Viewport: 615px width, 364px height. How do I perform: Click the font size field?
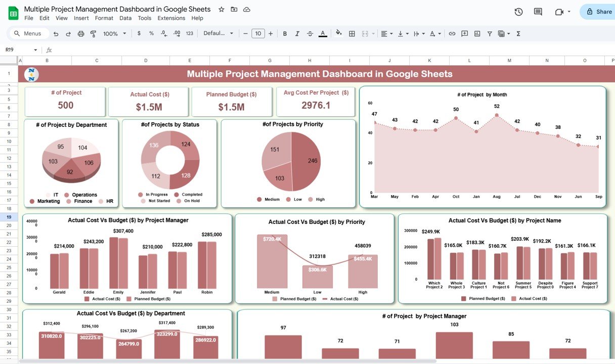pyautogui.click(x=258, y=34)
